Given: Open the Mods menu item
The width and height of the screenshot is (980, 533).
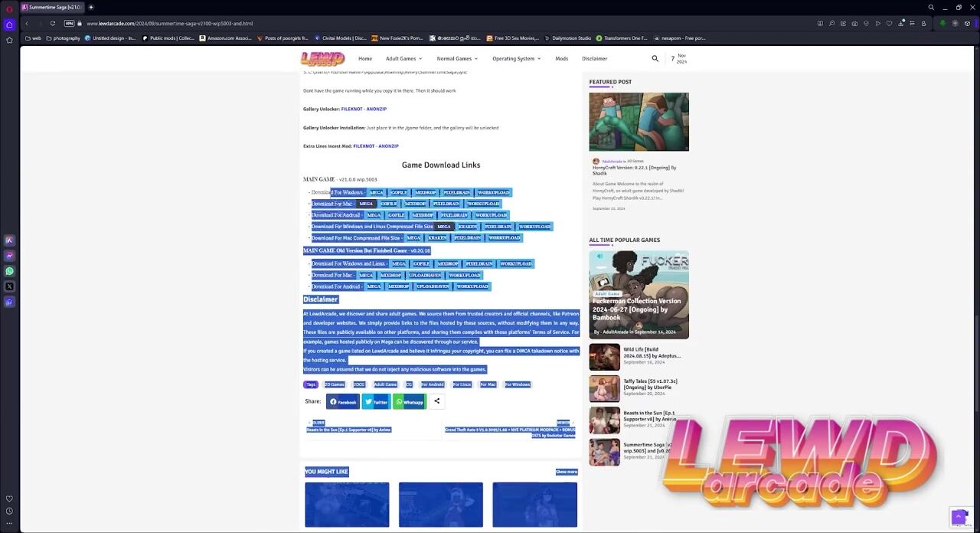Looking at the screenshot, I should (561, 58).
